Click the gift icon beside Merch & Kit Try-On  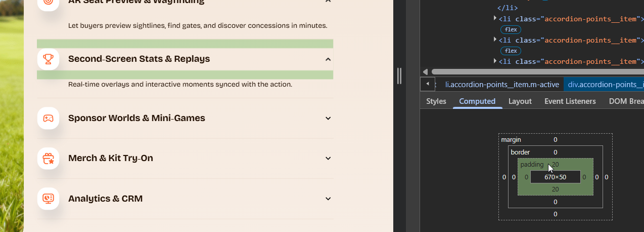pos(48,159)
